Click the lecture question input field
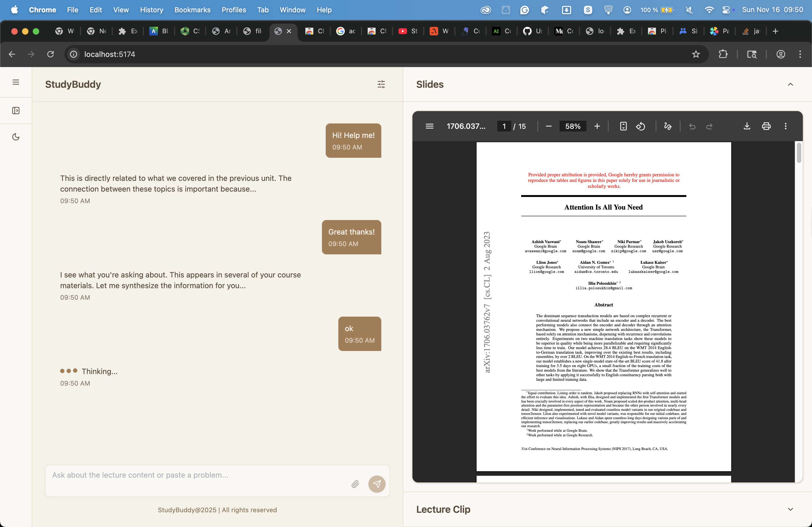Image resolution: width=812 pixels, height=527 pixels. click(198, 475)
